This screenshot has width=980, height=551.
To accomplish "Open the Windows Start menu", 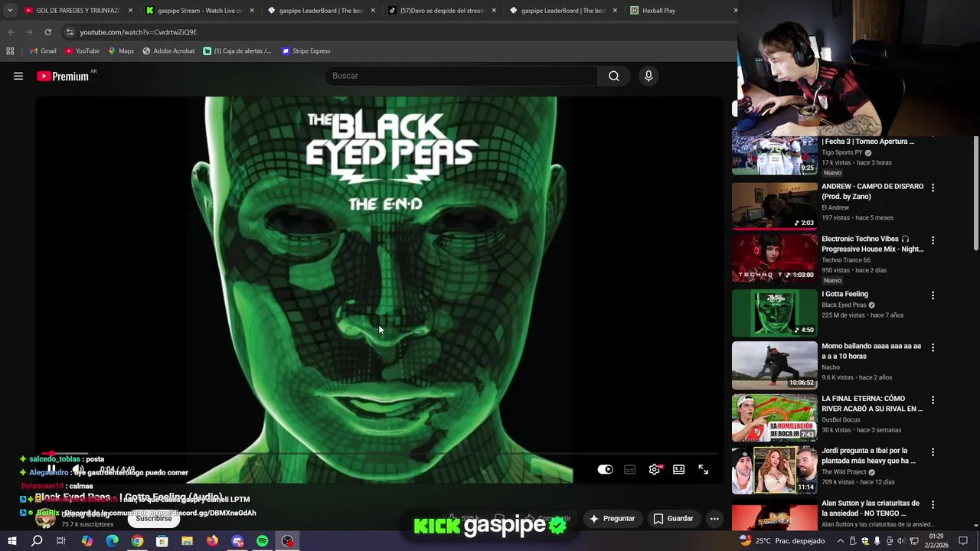I will tap(11, 541).
